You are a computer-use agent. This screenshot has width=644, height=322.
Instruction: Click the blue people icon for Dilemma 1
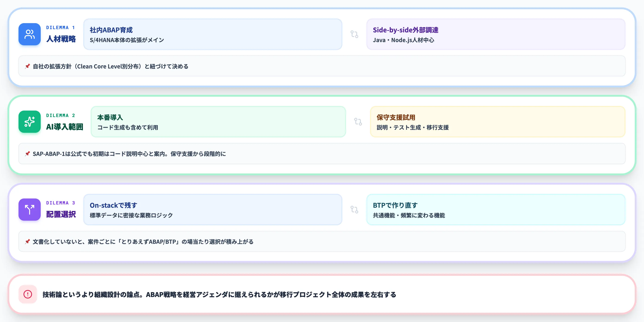pos(30,34)
